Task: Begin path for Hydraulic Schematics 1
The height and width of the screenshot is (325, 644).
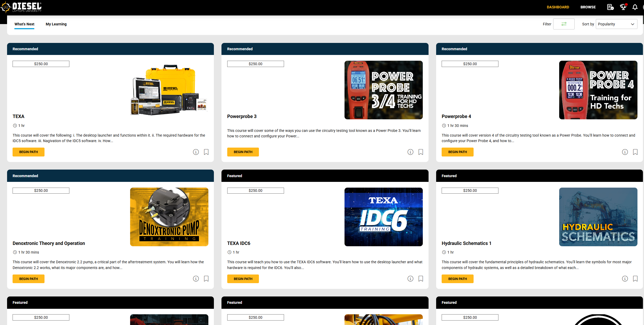Action: point(457,279)
